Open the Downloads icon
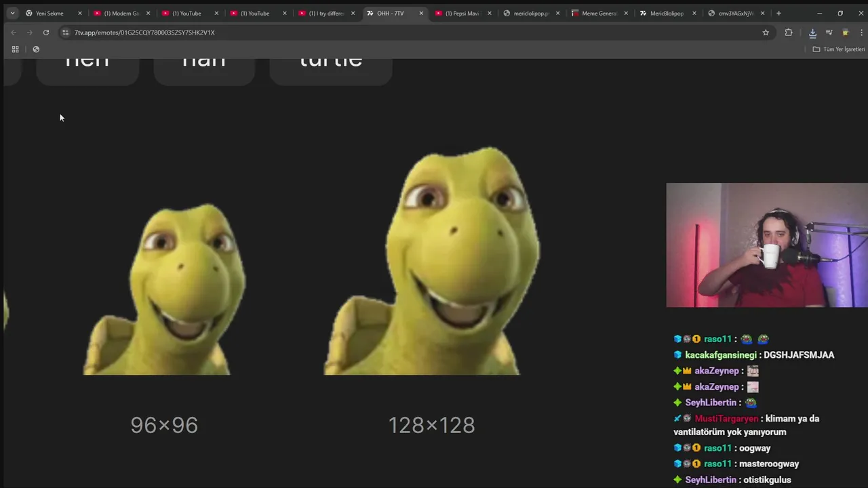The width and height of the screenshot is (868, 488). point(812,33)
